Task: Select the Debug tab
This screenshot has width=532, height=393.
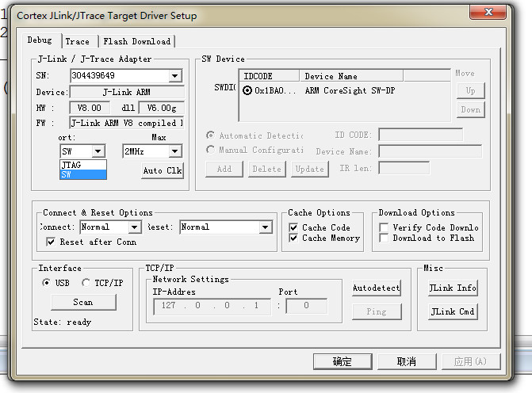Action: tap(40, 40)
